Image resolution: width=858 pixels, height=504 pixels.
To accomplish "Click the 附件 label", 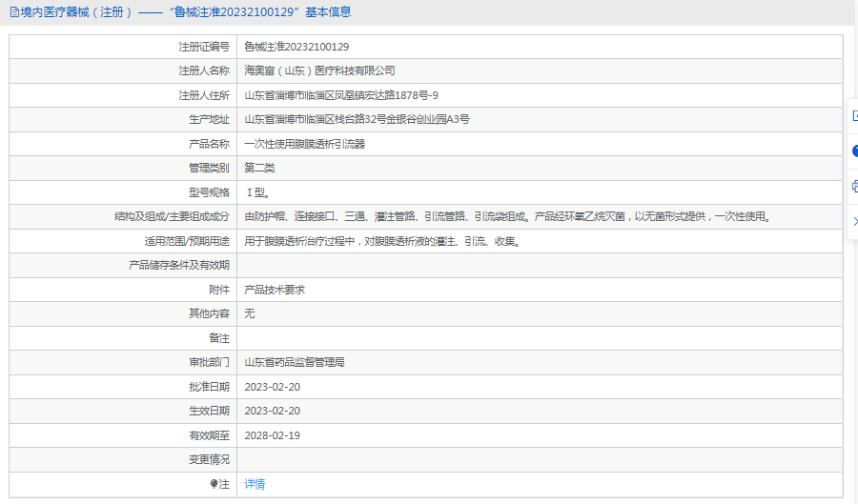I will pos(219,290).
